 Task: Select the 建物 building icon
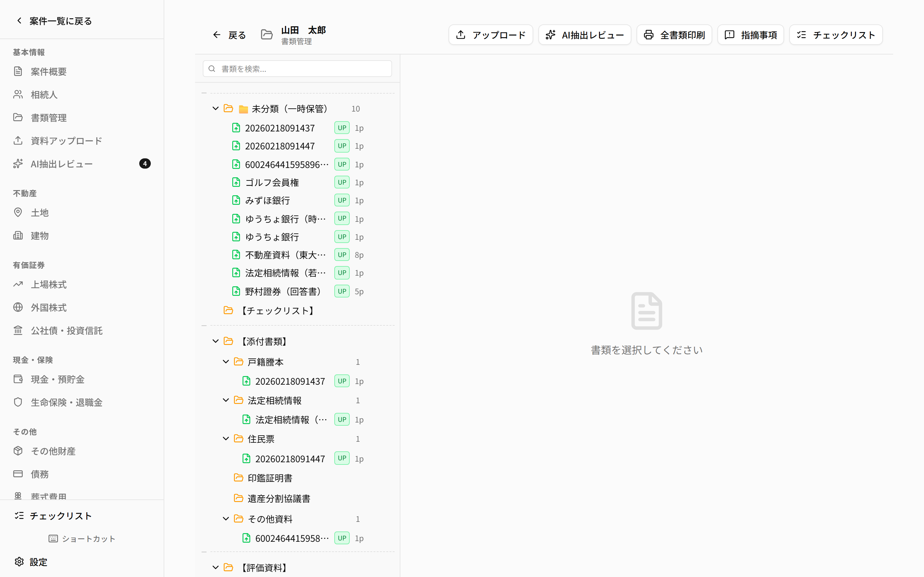pyautogui.click(x=18, y=236)
